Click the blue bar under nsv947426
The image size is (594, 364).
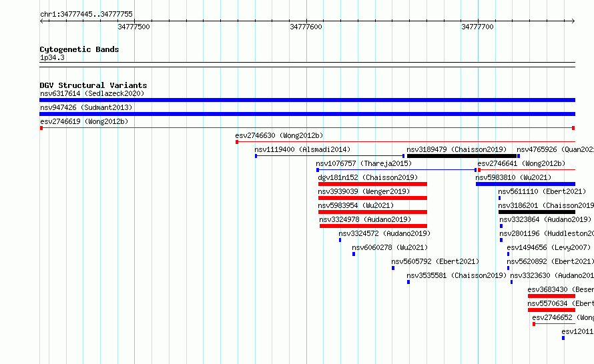[307, 114]
